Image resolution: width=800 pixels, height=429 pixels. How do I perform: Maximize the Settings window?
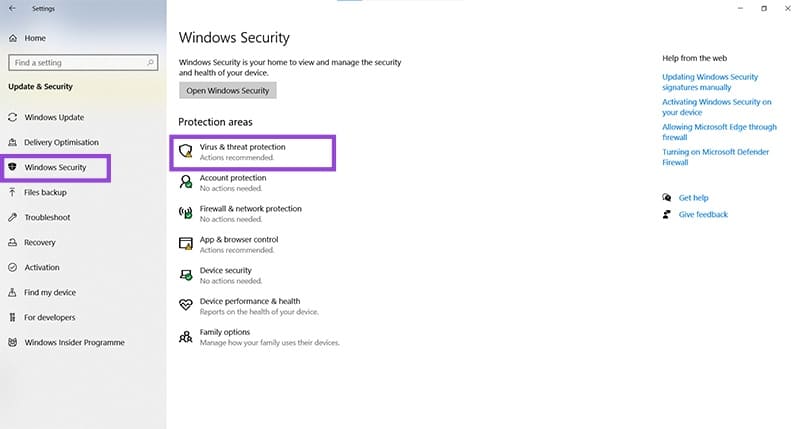coord(764,8)
